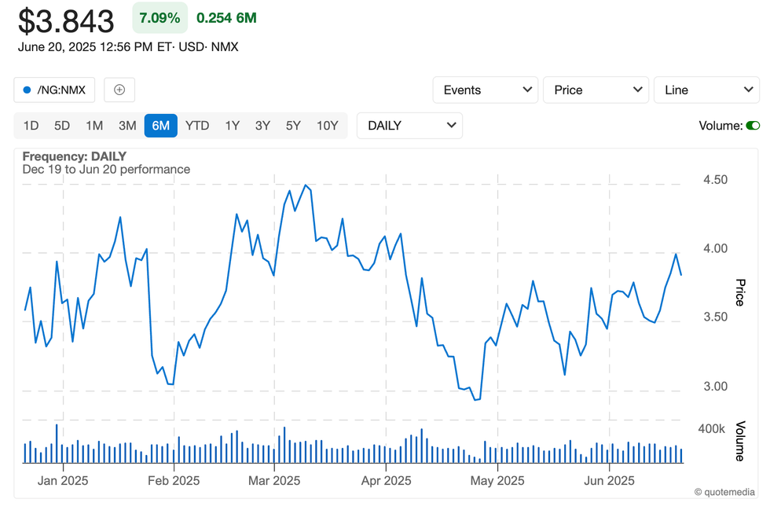Select the 1D time range

31,126
